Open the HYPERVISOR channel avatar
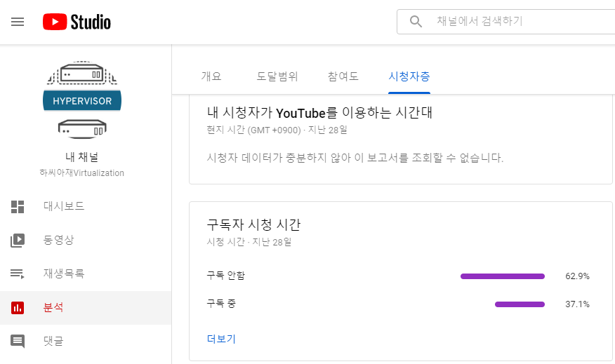The height and width of the screenshot is (364, 615). pos(82,100)
